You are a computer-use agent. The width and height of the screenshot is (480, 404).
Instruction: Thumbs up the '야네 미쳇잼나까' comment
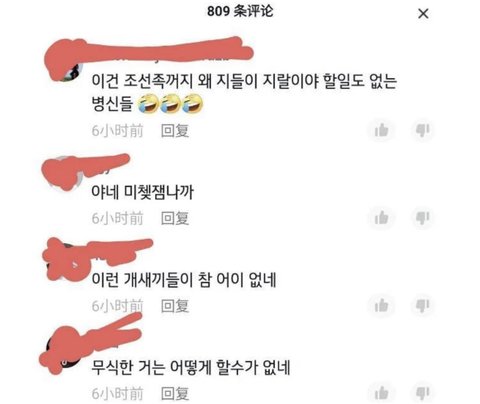381,218
